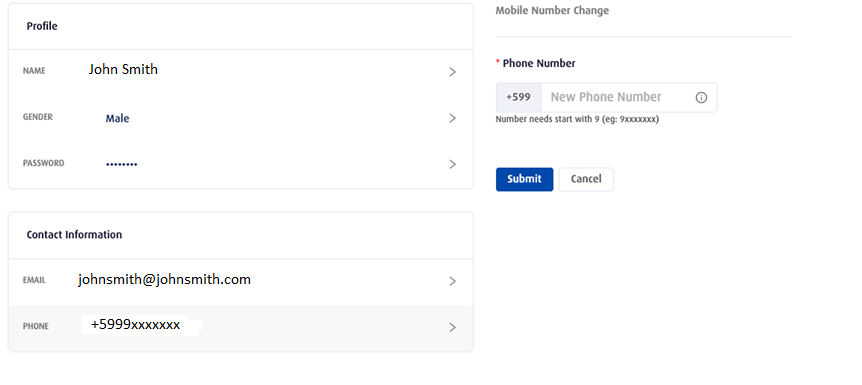Click the Mobile Number Change heading
The height and width of the screenshot is (385, 862).
click(552, 10)
